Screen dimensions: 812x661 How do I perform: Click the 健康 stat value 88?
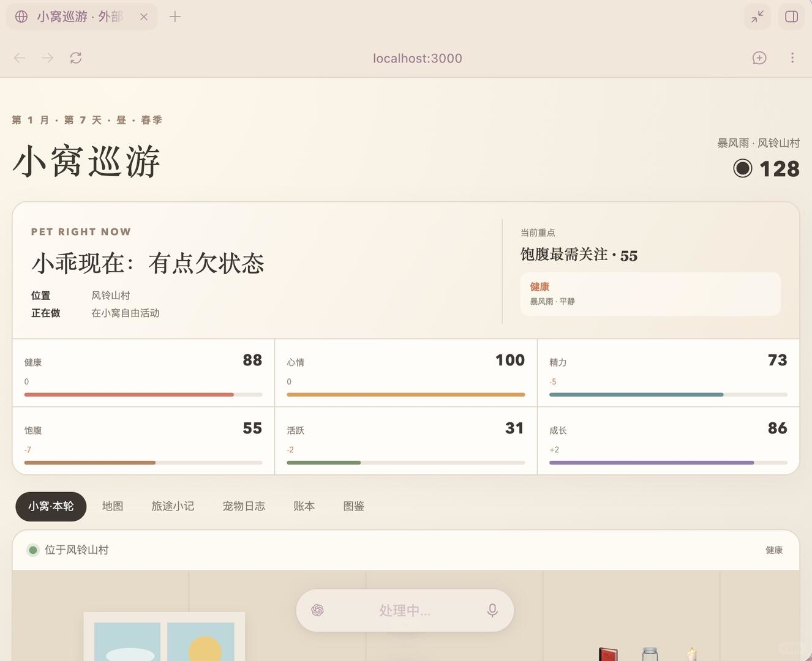pyautogui.click(x=252, y=360)
